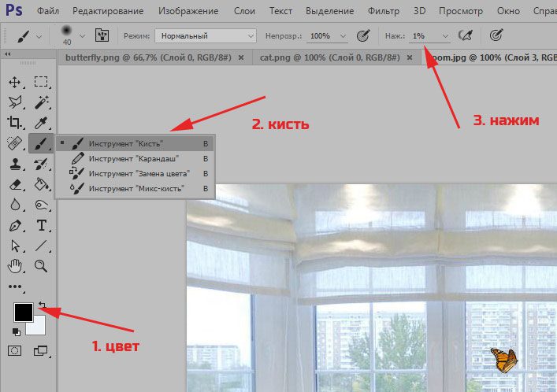Open the Текст menu
557x392 pixels.
(x=280, y=11)
